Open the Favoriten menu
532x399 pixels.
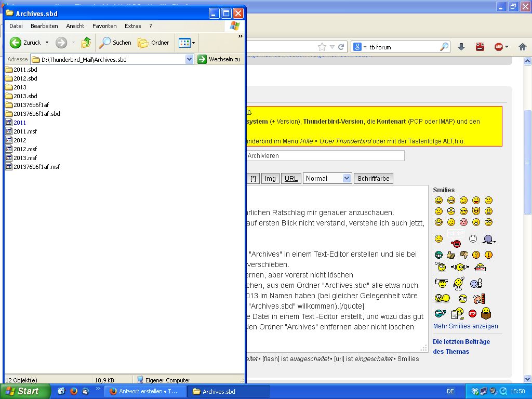click(104, 26)
